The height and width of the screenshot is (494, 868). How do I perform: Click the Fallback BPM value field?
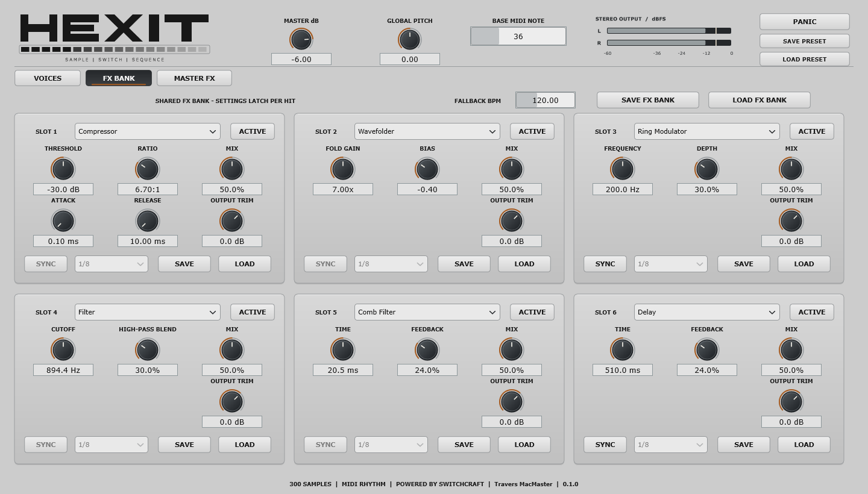pos(546,100)
